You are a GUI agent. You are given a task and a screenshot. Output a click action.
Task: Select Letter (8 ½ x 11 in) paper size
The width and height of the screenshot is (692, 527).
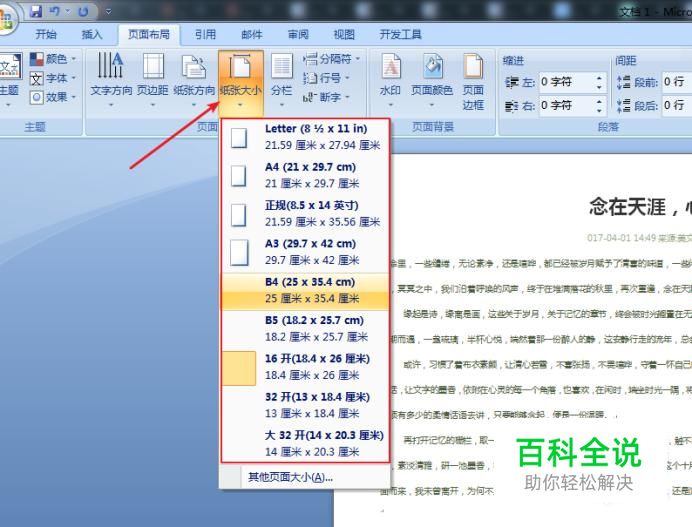[305, 137]
